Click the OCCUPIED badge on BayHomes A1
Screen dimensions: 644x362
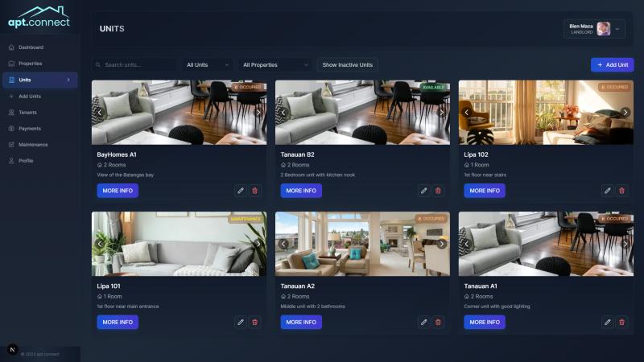[248, 87]
